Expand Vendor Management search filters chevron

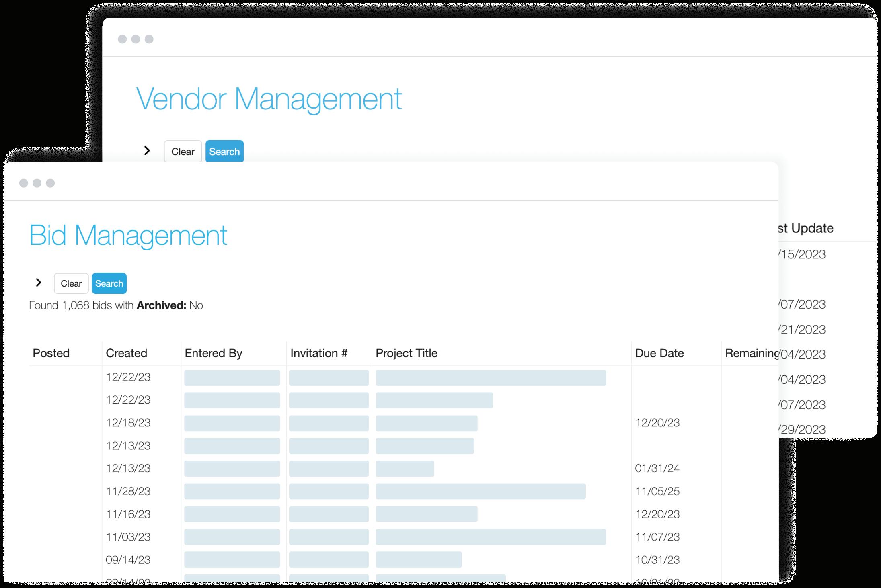coord(147,151)
